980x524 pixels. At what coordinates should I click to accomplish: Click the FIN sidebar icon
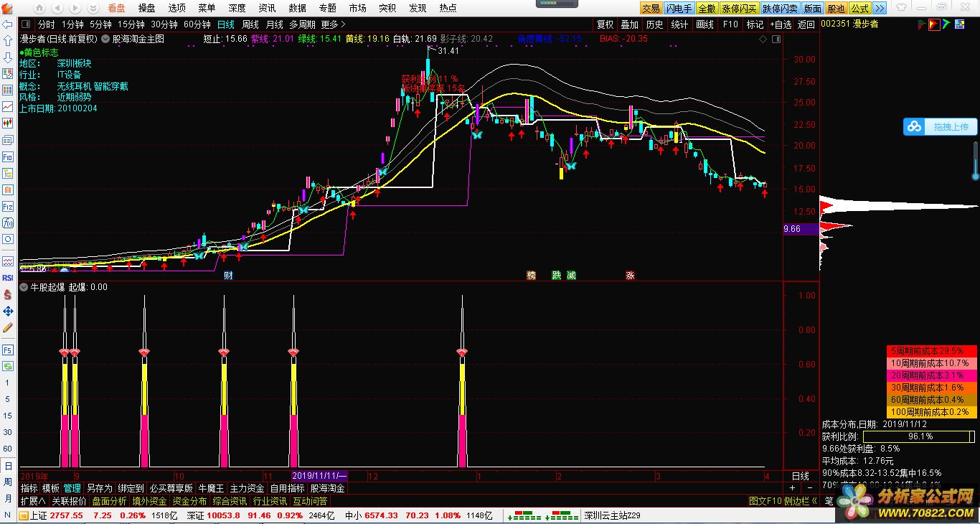(x=7, y=156)
